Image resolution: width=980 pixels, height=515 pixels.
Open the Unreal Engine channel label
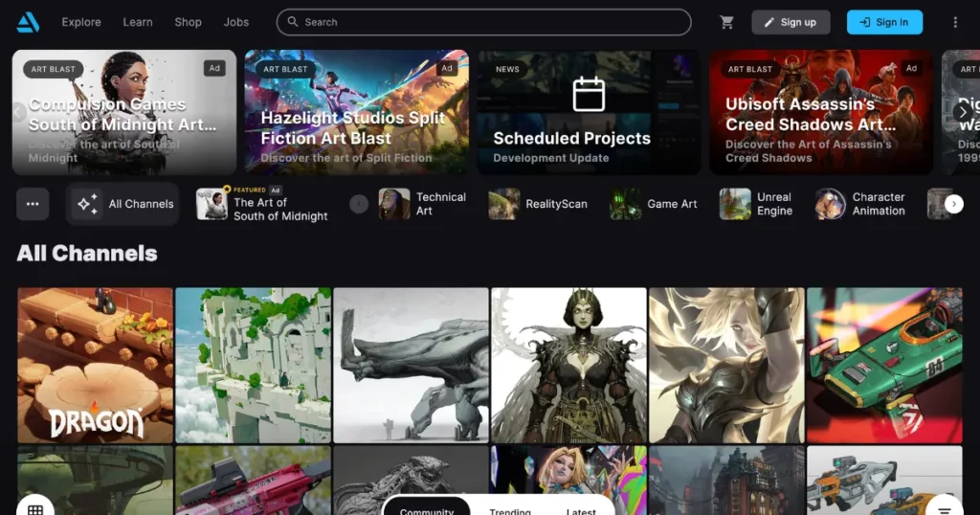click(x=774, y=204)
